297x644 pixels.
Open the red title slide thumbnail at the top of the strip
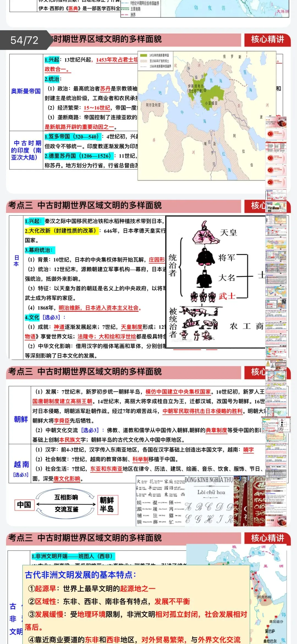(276, 122)
